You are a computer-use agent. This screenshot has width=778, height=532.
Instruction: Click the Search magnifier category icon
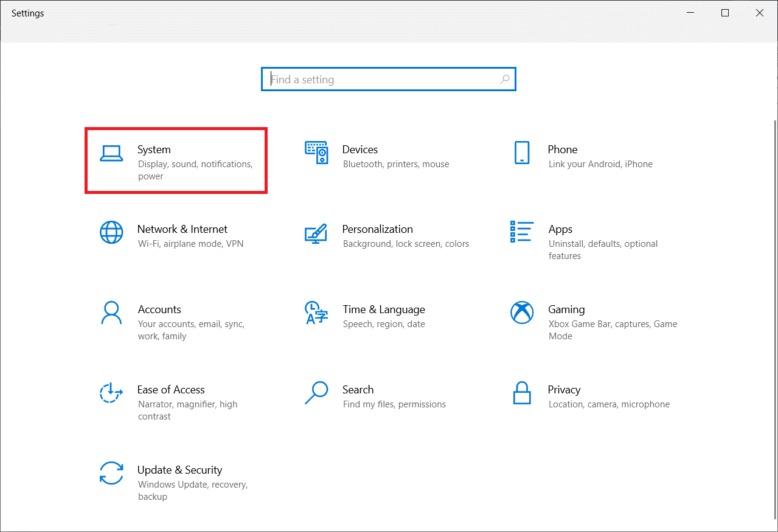316,393
